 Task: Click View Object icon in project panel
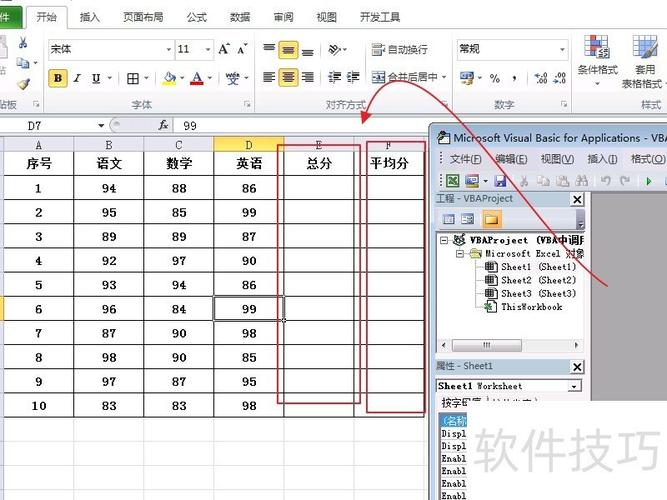coord(467,219)
